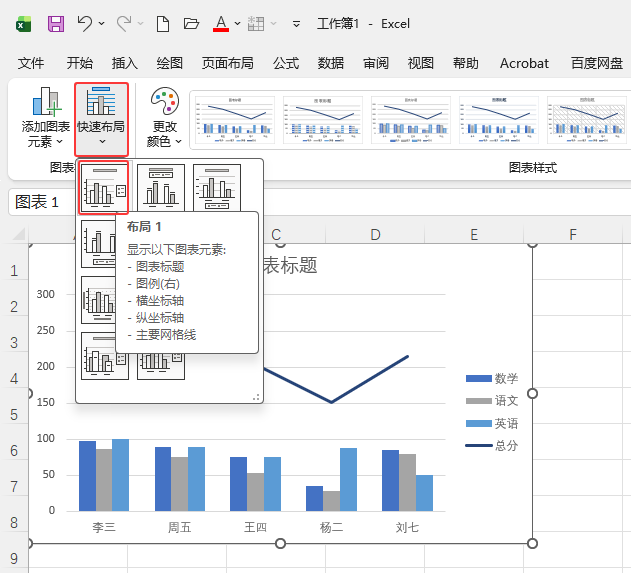
Task: Open the 文件 menu
Action: point(31,63)
